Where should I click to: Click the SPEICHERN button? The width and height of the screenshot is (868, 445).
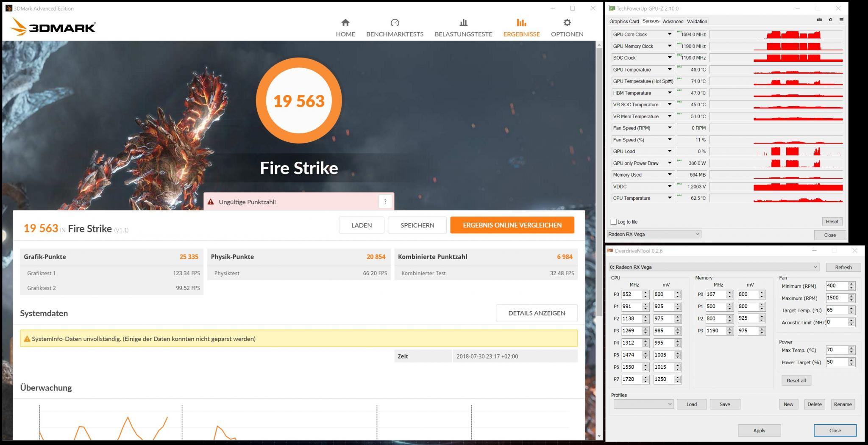coord(417,225)
